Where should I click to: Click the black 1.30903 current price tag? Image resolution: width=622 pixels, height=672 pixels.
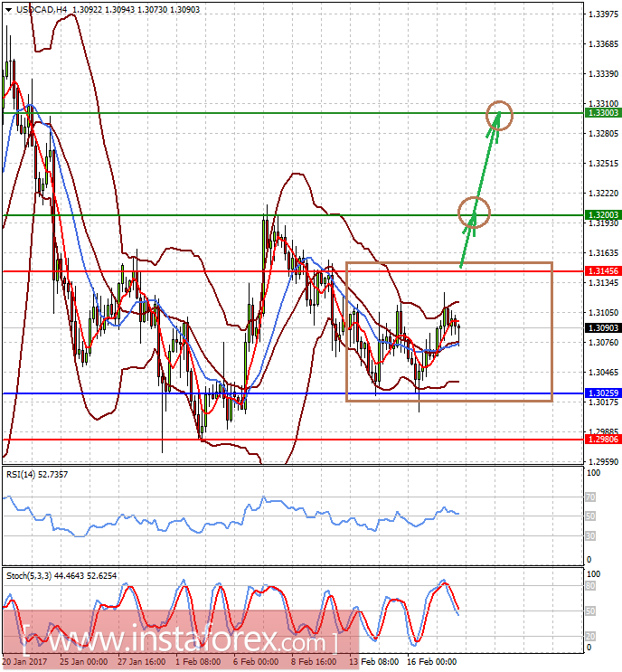[x=599, y=327]
